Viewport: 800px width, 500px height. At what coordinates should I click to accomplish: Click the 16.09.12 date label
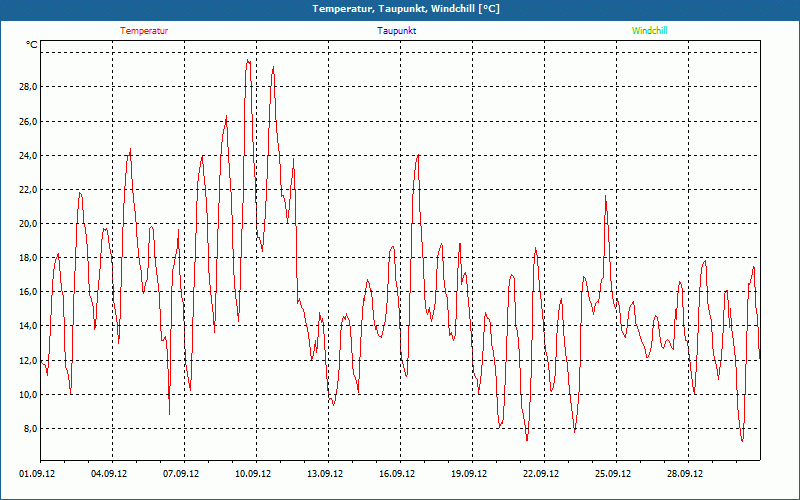tap(396, 474)
